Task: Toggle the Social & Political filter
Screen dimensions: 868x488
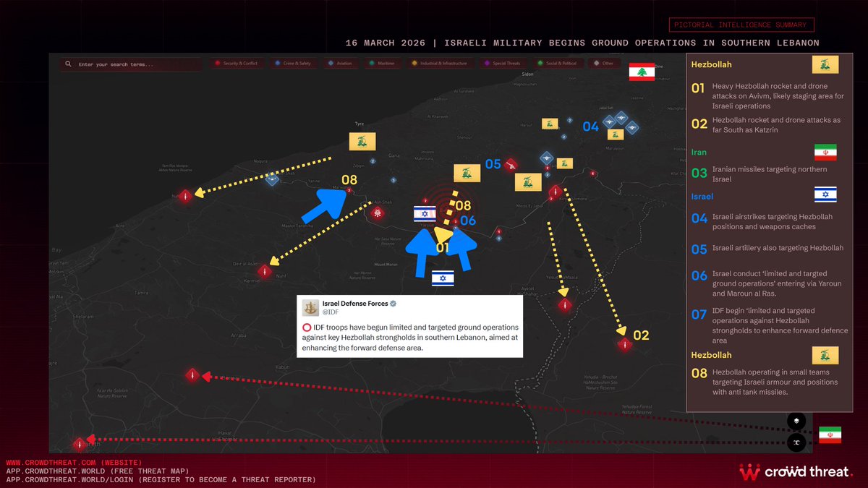Action: pyautogui.click(x=558, y=64)
